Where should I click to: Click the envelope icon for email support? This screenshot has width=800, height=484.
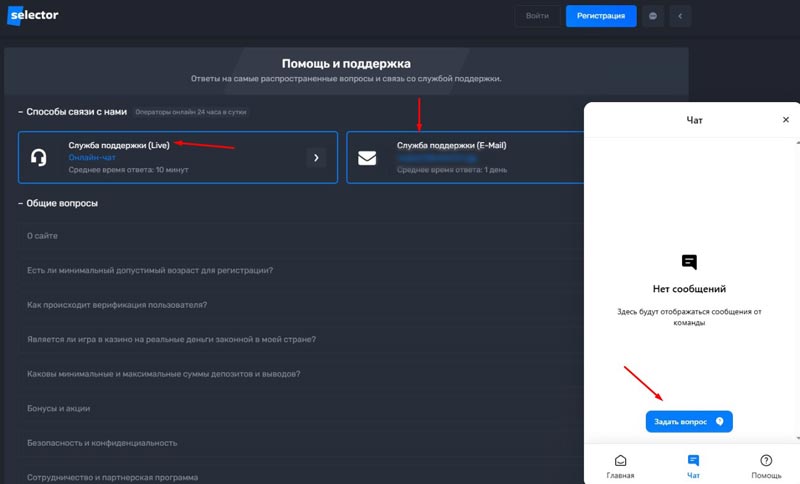click(x=367, y=157)
